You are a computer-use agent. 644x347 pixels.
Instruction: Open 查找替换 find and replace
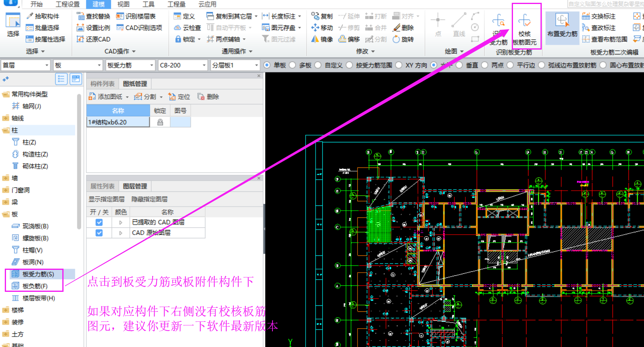tap(93, 16)
